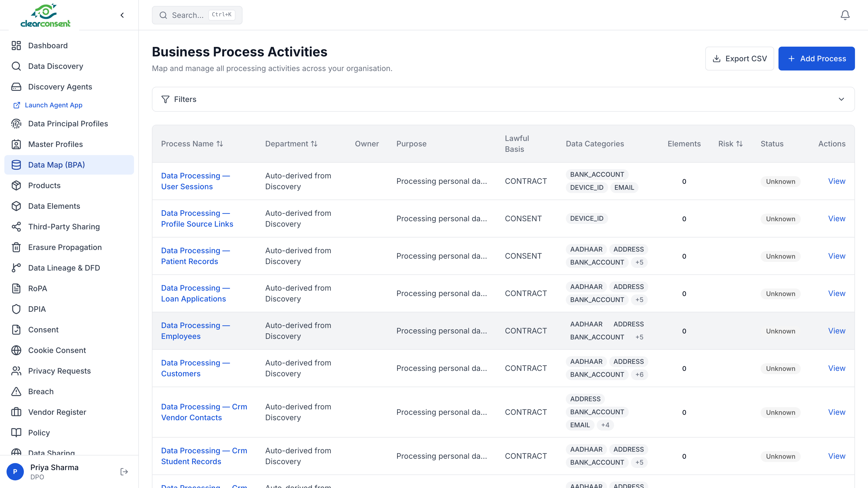Click the Data Elements cube icon
Screen dimensions: 868x488
coord(16,206)
